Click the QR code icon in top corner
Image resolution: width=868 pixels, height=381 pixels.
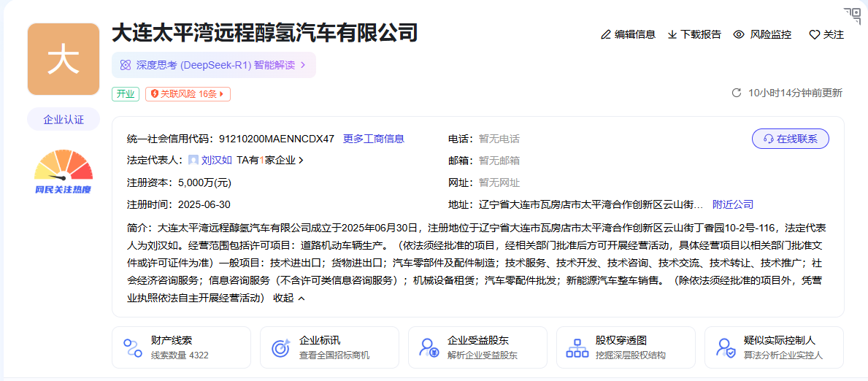[x=852, y=15]
